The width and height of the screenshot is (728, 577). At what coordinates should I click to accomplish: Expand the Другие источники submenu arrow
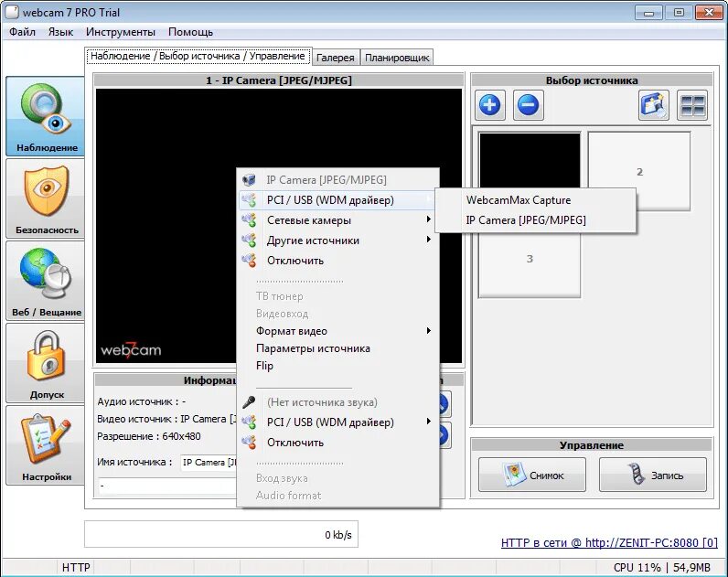[429, 240]
